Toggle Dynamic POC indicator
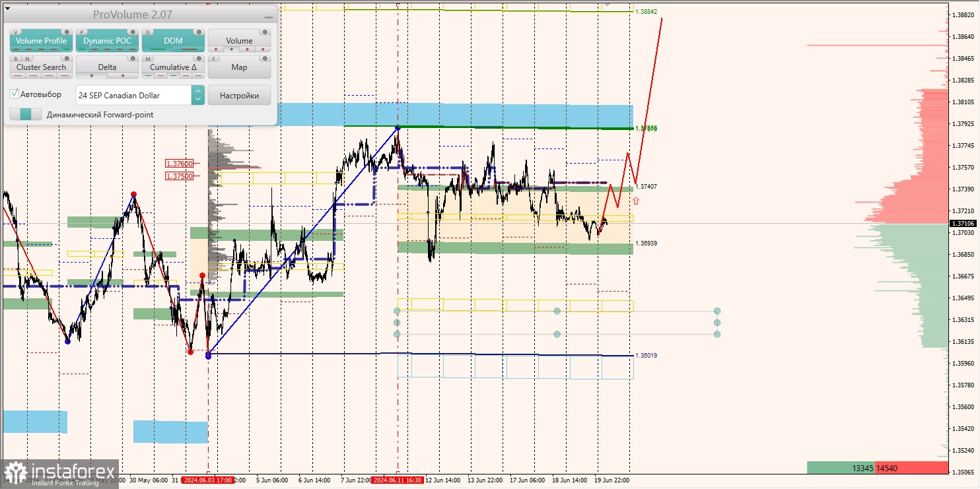The width and height of the screenshot is (980, 489). click(x=107, y=41)
